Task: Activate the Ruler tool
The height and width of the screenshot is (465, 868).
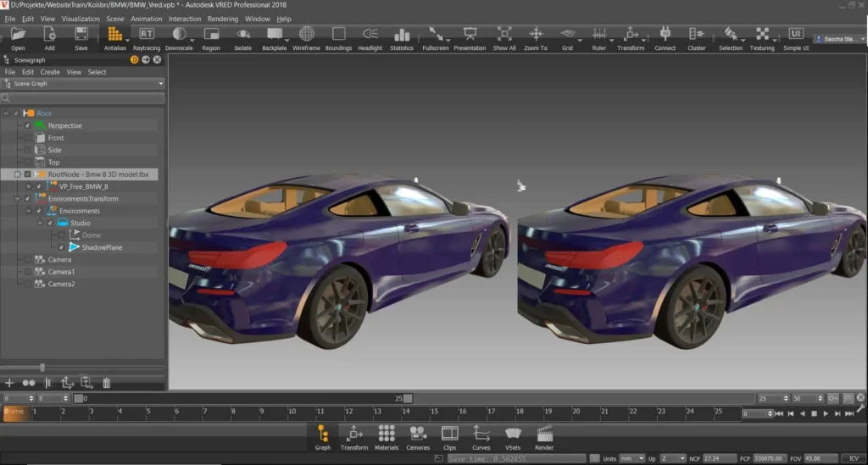Action: coord(598,34)
